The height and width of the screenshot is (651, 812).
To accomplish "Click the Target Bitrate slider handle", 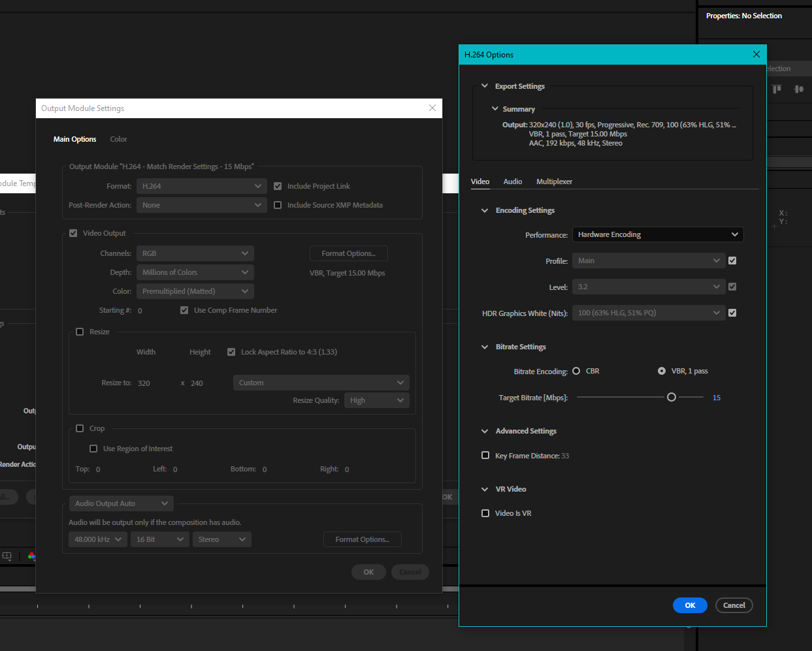I will (671, 396).
